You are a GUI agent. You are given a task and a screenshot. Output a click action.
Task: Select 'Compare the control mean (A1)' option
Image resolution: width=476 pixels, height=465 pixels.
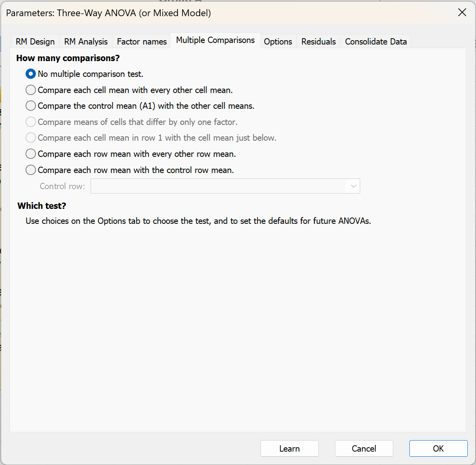click(x=31, y=106)
